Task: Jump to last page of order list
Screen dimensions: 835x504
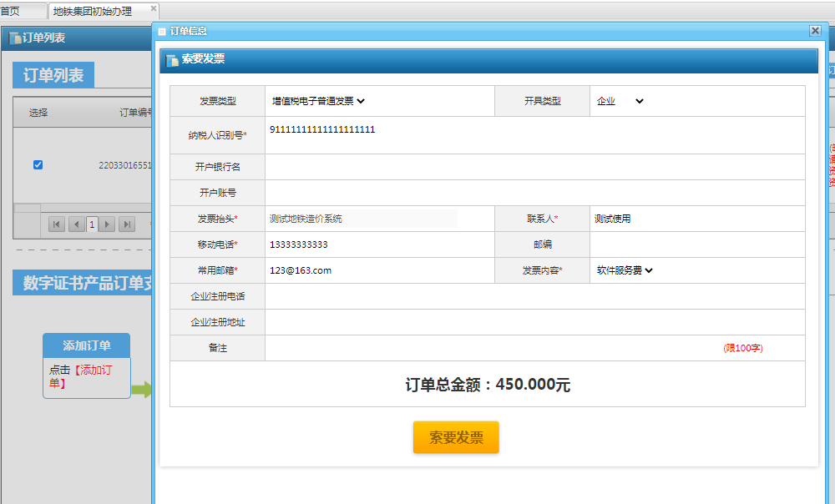Action: point(127,224)
